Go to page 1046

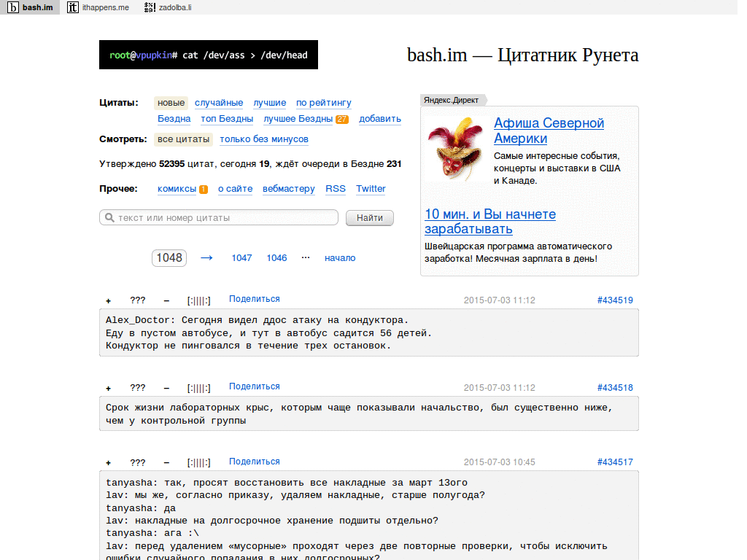pyautogui.click(x=276, y=258)
